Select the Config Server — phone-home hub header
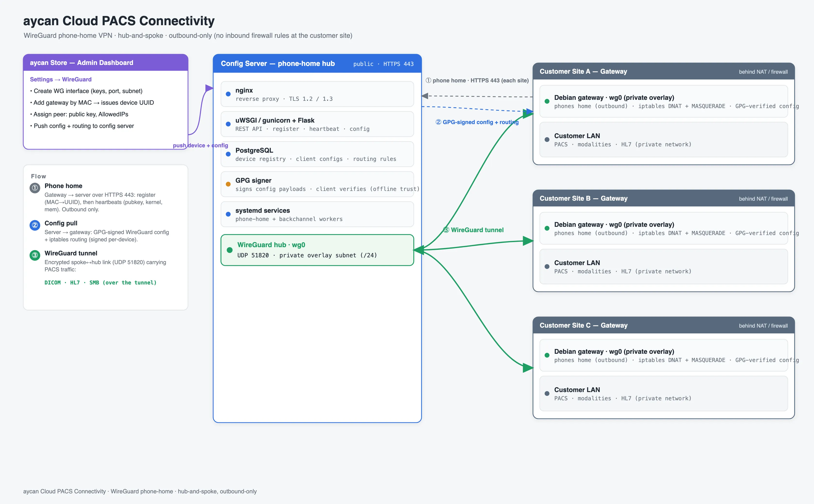 [317, 63]
